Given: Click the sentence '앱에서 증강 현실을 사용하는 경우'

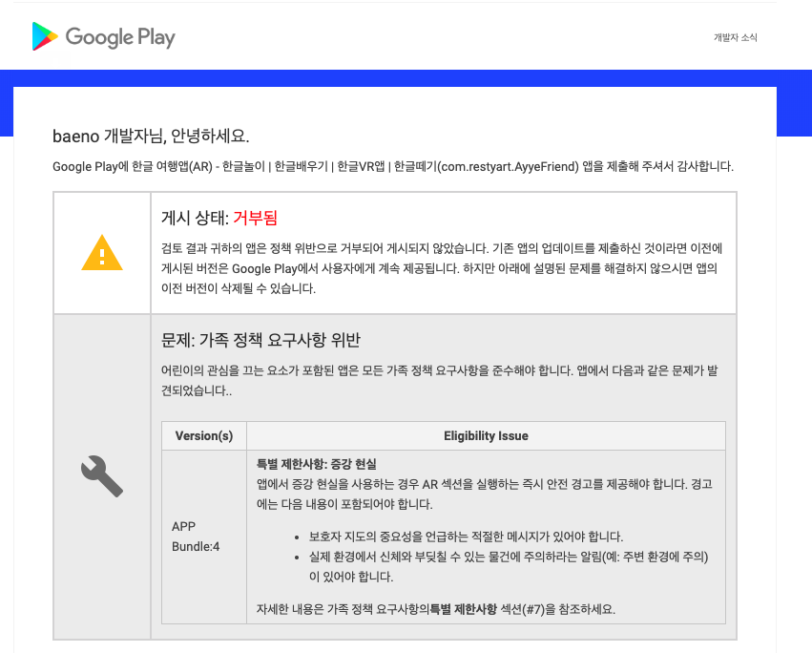Looking at the screenshot, I should point(485,494).
